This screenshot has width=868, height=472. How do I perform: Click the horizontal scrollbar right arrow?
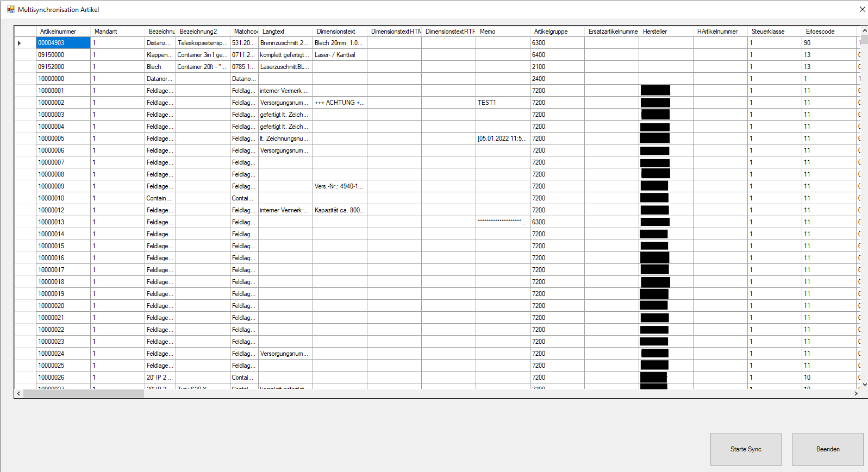[856, 393]
